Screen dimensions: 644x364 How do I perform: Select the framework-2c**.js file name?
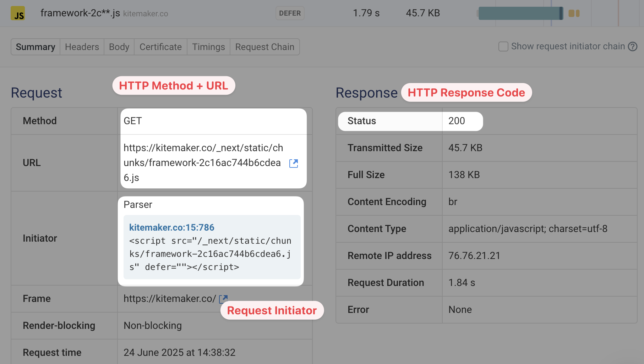80,13
